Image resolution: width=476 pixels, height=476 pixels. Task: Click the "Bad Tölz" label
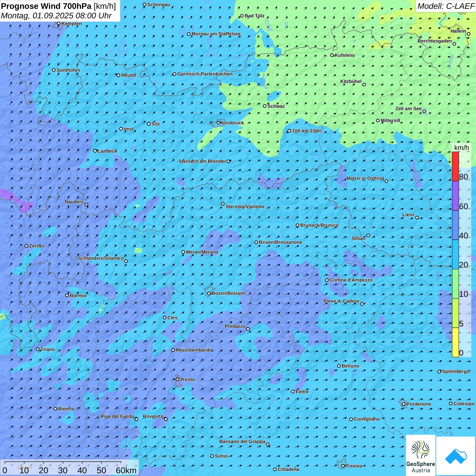click(255, 16)
